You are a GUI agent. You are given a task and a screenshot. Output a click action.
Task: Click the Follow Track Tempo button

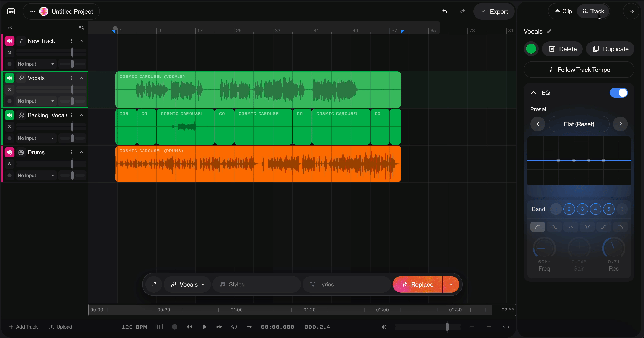tap(579, 70)
